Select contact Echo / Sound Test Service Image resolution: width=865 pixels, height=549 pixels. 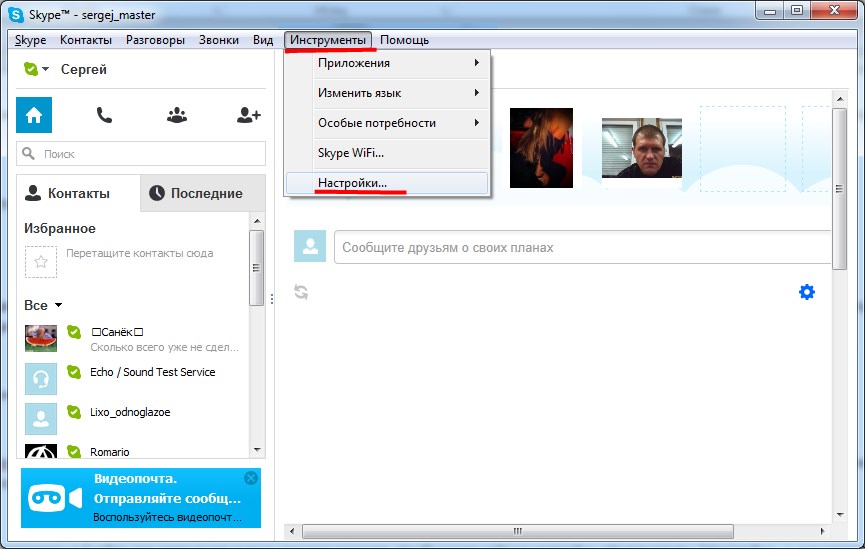pyautogui.click(x=153, y=372)
